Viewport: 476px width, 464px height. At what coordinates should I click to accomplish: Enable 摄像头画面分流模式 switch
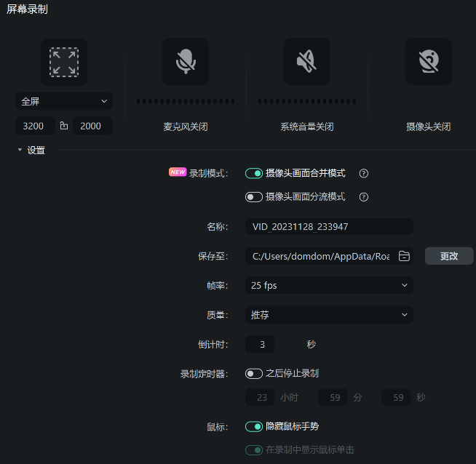point(254,197)
